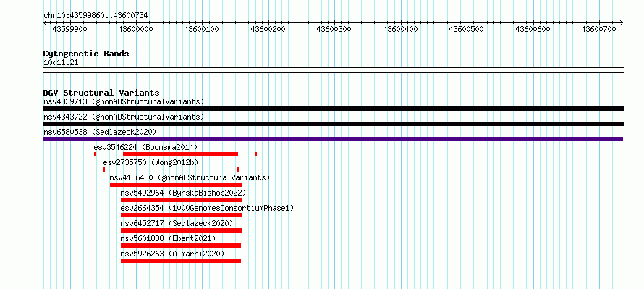Click the red bar under nsv6452717
Image resolution: width=644 pixels, height=289 pixels.
pos(181,230)
